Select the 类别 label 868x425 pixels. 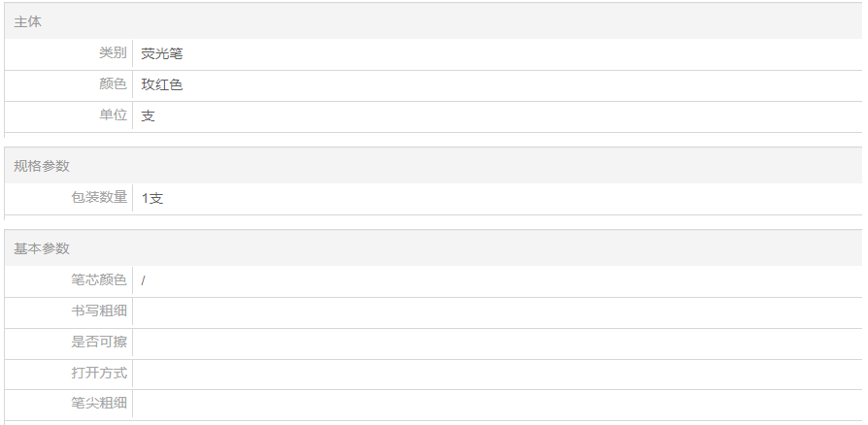113,53
